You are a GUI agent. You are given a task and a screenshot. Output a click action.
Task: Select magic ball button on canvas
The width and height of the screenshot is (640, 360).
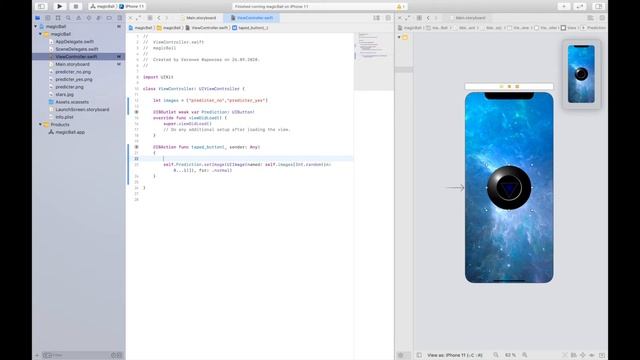[509, 188]
